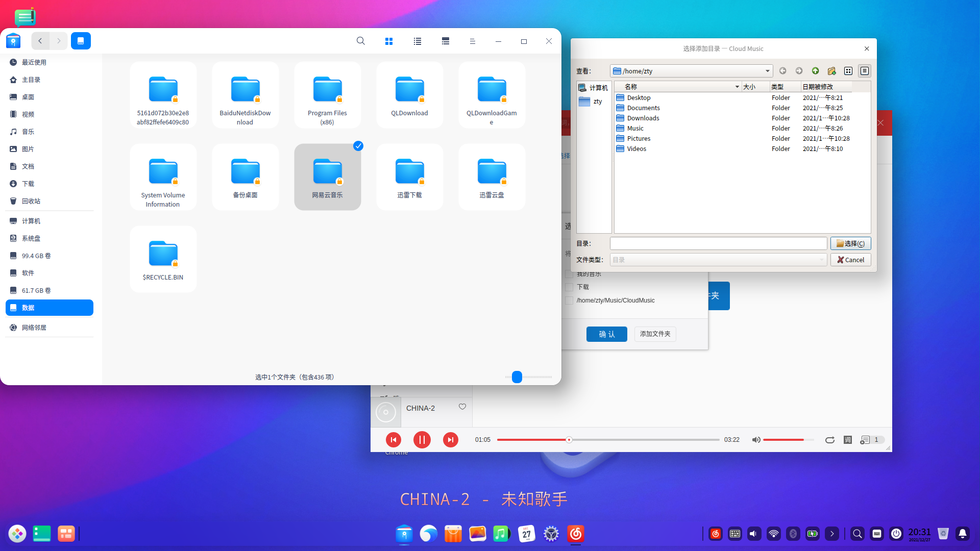Skip to next track
Image resolution: width=980 pixels, height=551 pixels.
450,440
